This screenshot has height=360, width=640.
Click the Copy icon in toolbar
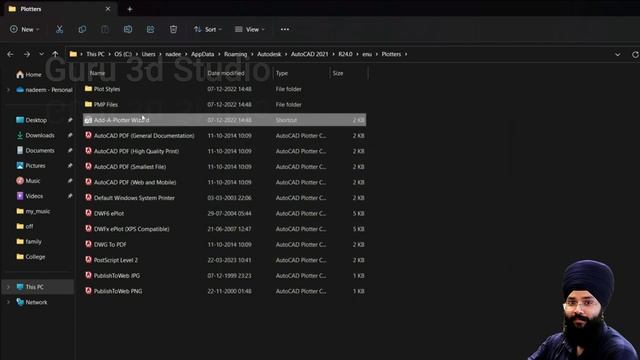[x=82, y=29]
